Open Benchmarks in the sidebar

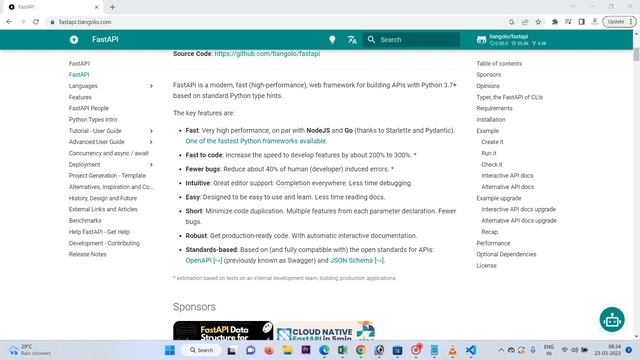pos(85,220)
